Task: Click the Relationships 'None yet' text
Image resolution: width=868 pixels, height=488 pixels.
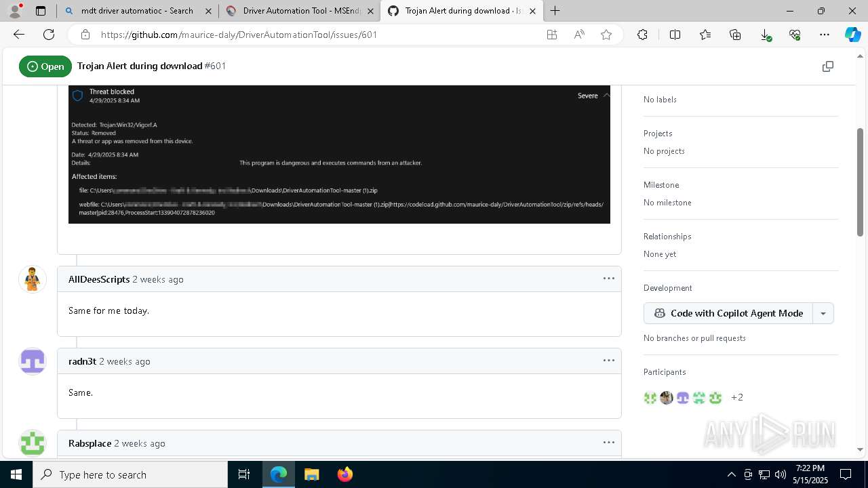Action: [x=660, y=254]
